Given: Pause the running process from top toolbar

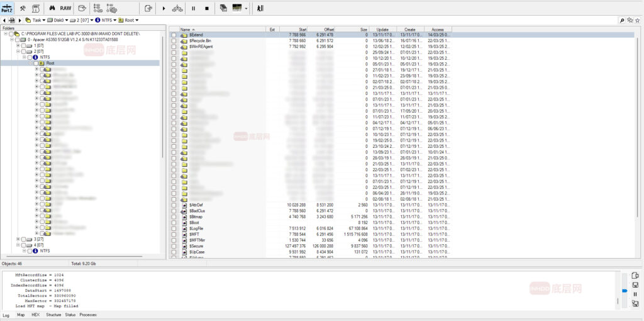Looking at the screenshot, I should coord(193,8).
